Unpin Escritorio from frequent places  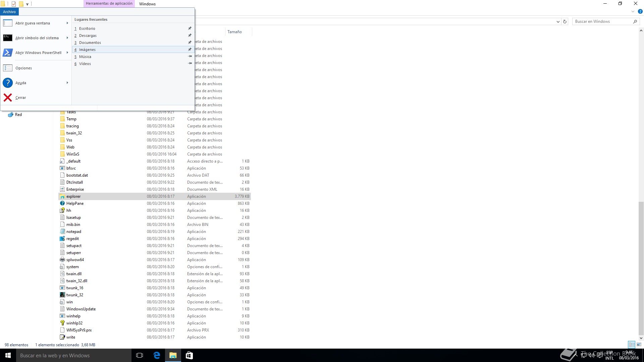click(x=190, y=28)
